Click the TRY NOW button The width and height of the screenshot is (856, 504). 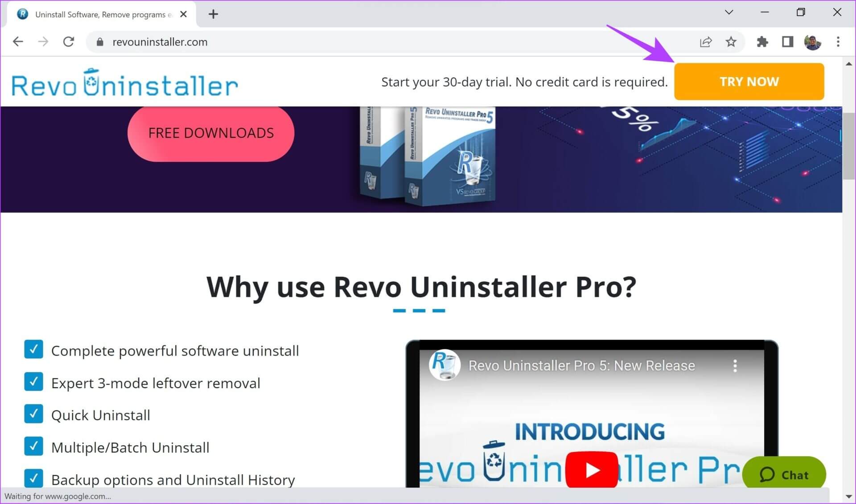(749, 81)
